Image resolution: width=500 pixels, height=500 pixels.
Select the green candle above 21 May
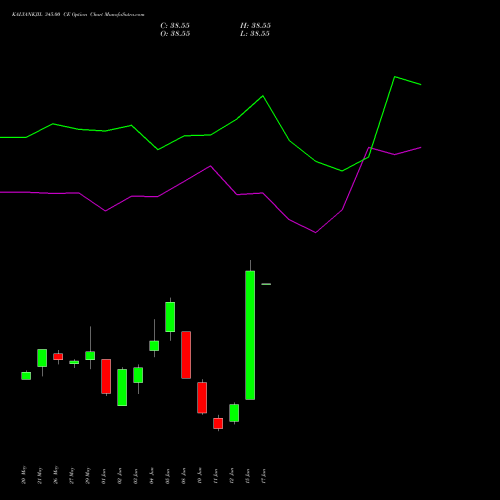tap(42, 358)
